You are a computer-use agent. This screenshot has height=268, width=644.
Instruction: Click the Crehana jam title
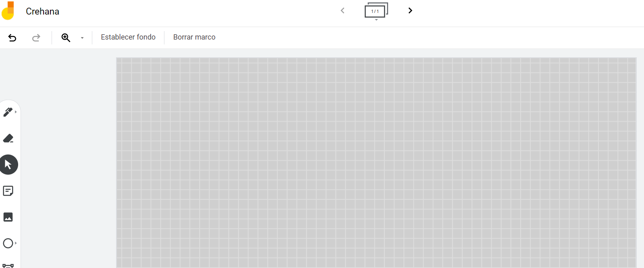click(42, 11)
